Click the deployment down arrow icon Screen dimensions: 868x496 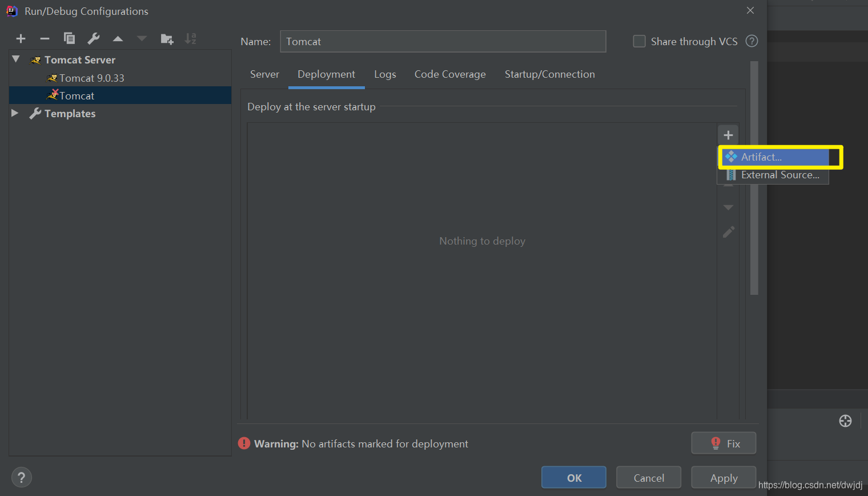(728, 207)
